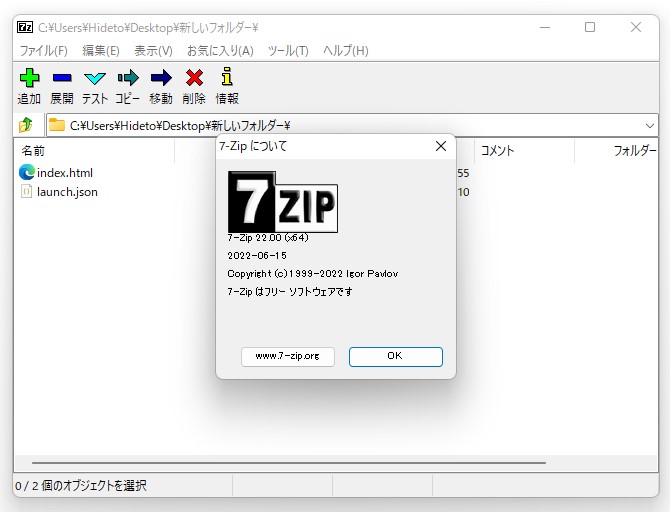Open the ファイル(F) menu
The image size is (670, 512).
pyautogui.click(x=44, y=51)
